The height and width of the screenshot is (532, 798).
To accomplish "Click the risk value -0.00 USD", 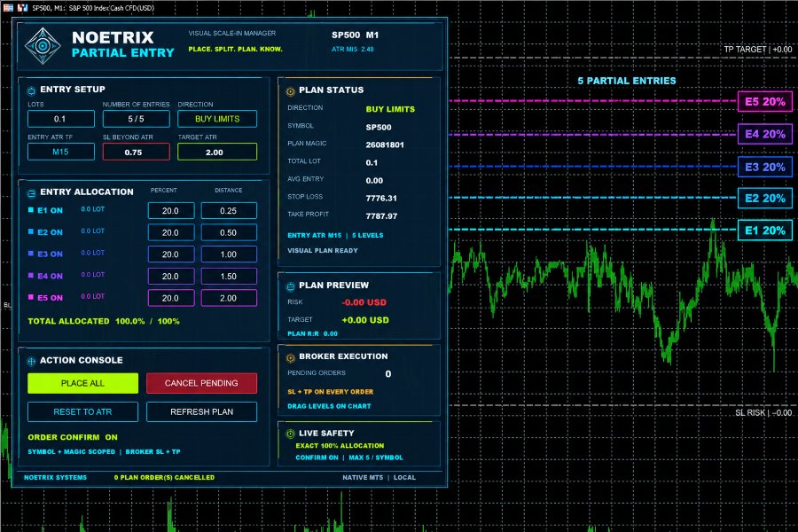I will coord(364,302).
